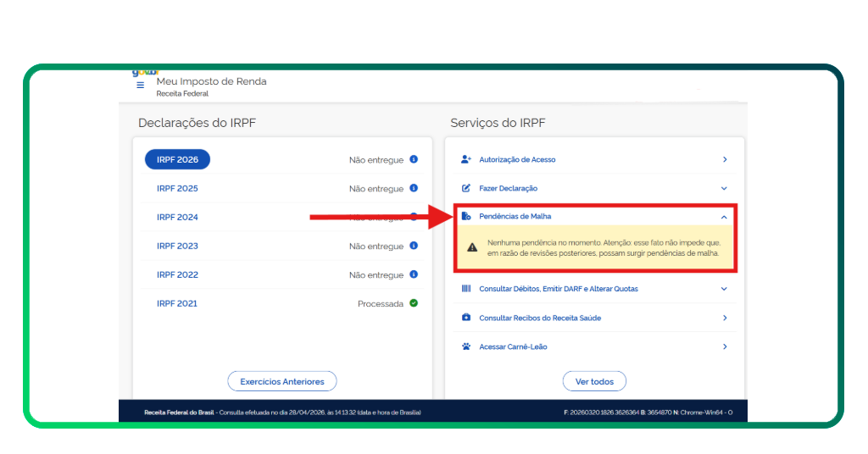The width and height of the screenshot is (868, 454).
Task: Click Consultar Recibos do Receita Saúde label
Action: tap(540, 318)
